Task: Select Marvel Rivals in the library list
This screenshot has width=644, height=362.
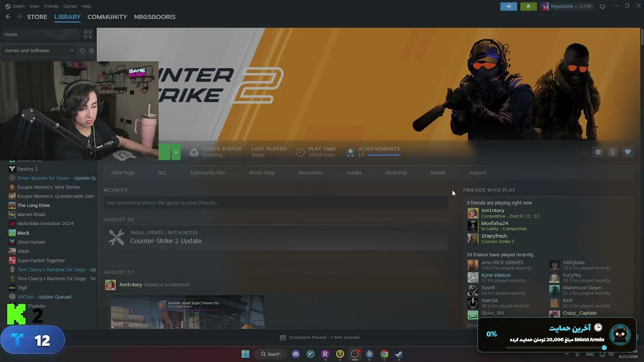Action: click(32, 214)
